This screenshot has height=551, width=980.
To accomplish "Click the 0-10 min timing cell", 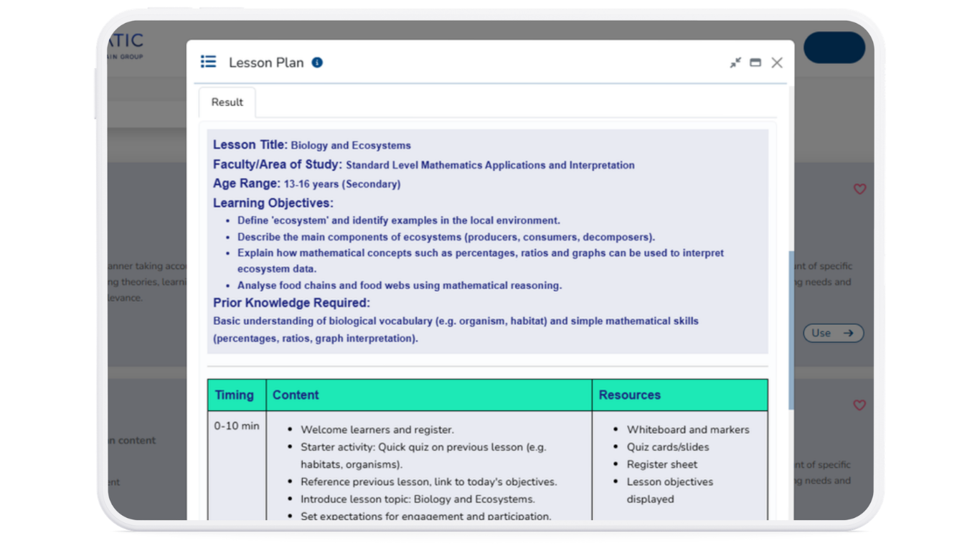I will coord(237,426).
